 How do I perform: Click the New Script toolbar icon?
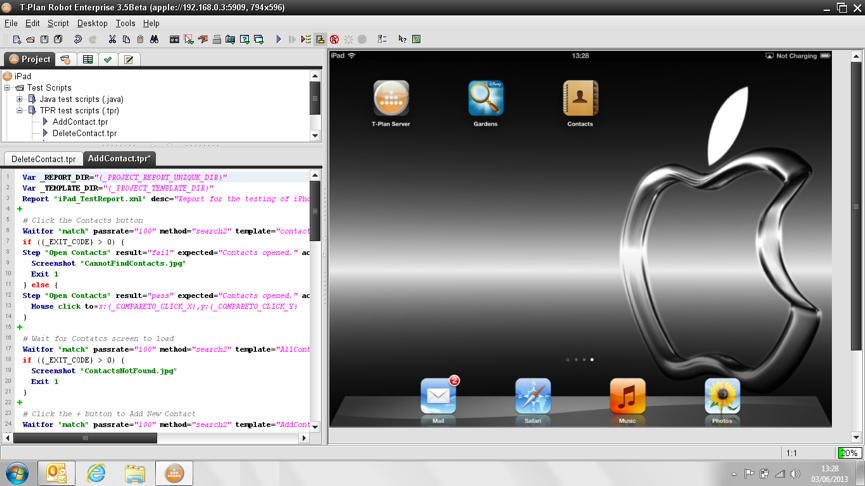coord(17,39)
